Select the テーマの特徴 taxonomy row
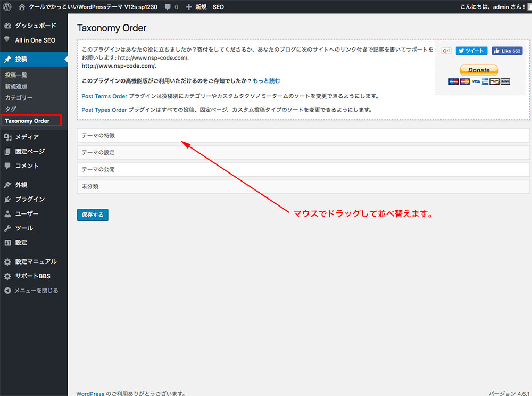 pos(303,136)
